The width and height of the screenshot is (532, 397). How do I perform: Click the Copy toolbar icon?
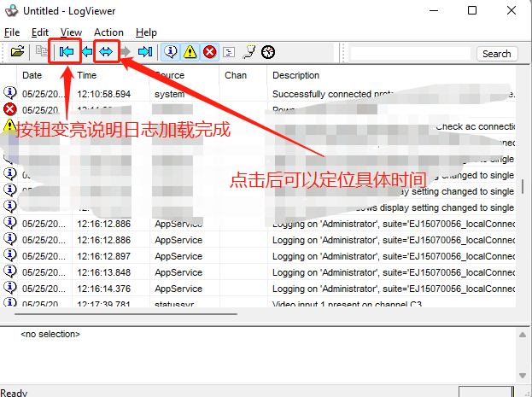[x=41, y=51]
